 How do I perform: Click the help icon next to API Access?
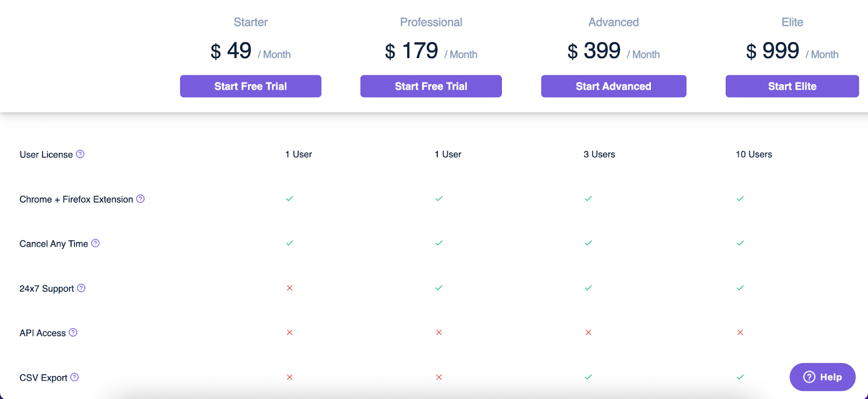pyautogui.click(x=73, y=332)
